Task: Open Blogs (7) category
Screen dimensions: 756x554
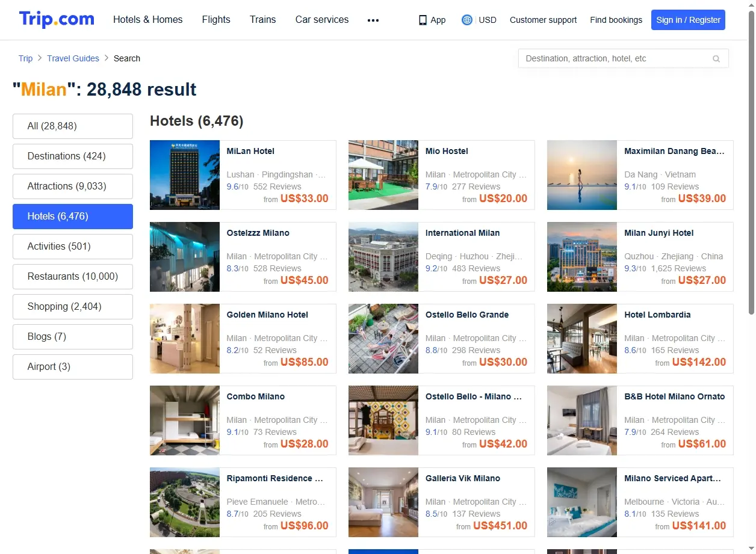Action: click(x=73, y=337)
